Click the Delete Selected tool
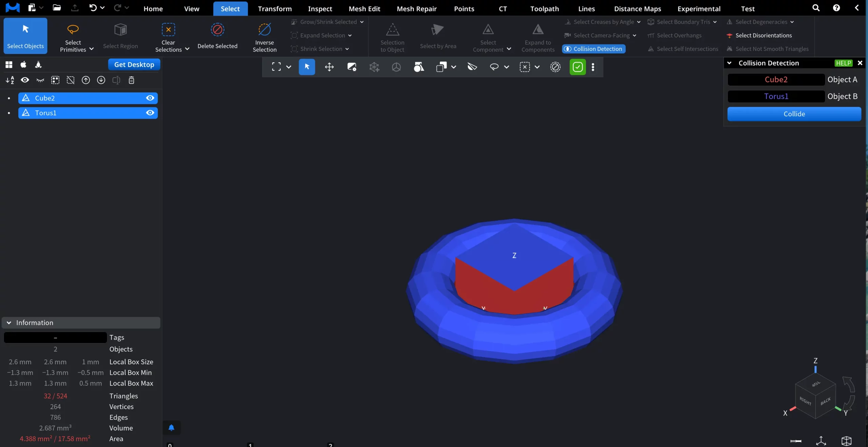The height and width of the screenshot is (447, 868). pyautogui.click(x=217, y=36)
